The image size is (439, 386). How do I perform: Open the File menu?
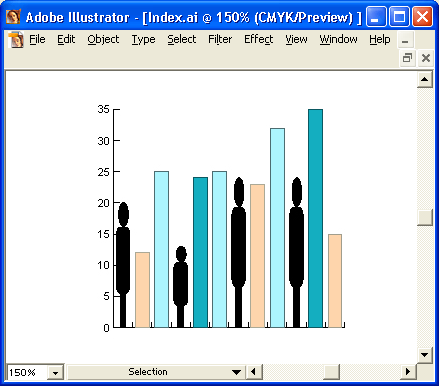(37, 39)
